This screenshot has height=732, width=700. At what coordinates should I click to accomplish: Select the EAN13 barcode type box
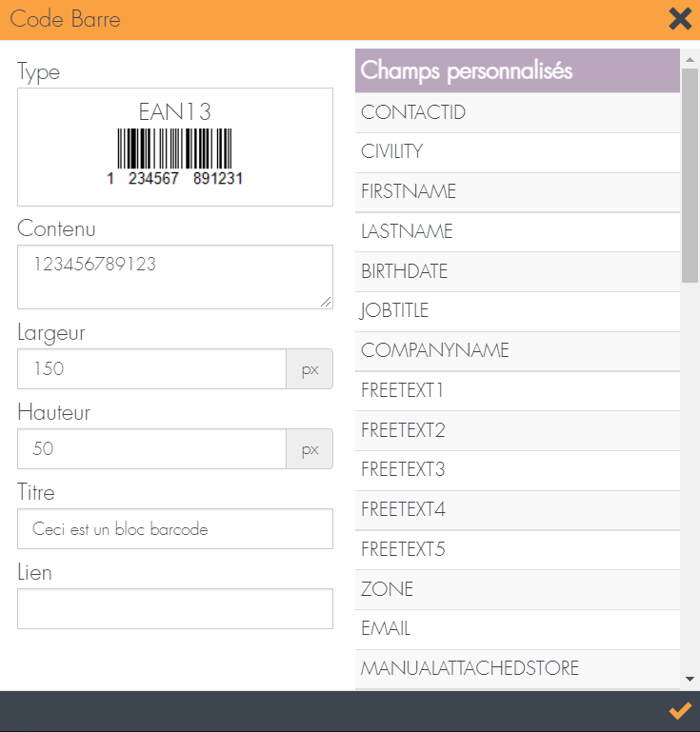175,147
